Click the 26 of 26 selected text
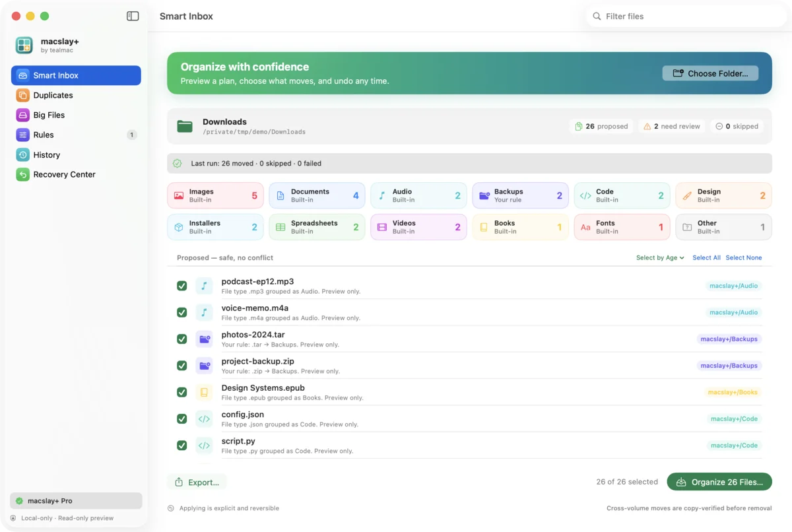Image resolution: width=792 pixels, height=532 pixels. click(627, 482)
